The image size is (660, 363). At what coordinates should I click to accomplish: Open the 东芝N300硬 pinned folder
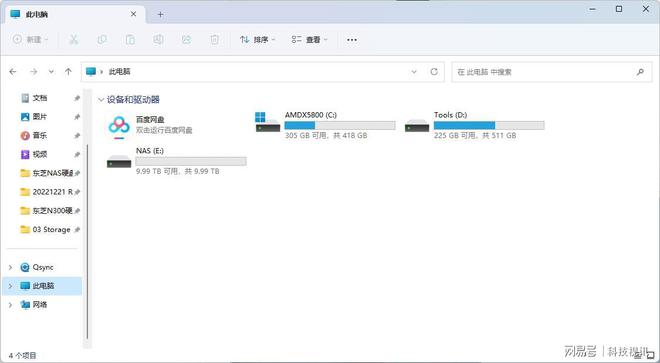pos(47,211)
